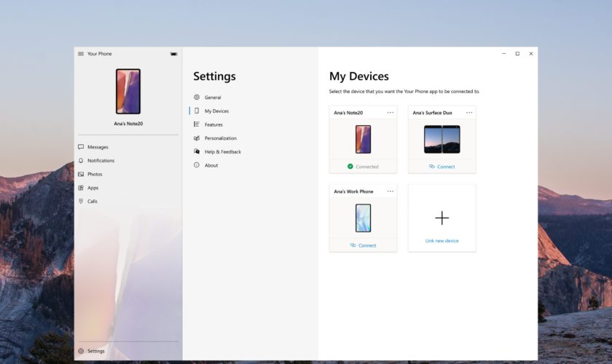Screen dimensions: 612x364
Task: Click the Apps grid icon
Action: 81,188
